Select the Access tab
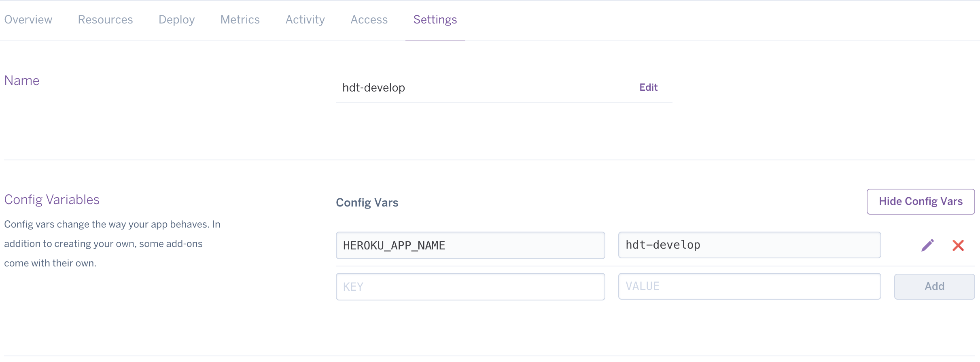The width and height of the screenshot is (980, 362). (x=369, y=20)
